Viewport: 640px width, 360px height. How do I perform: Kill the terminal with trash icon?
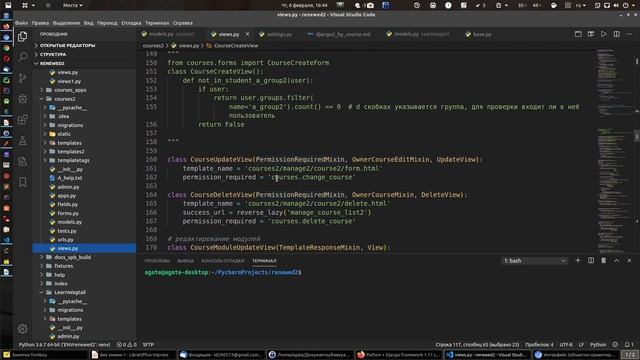coord(603,260)
